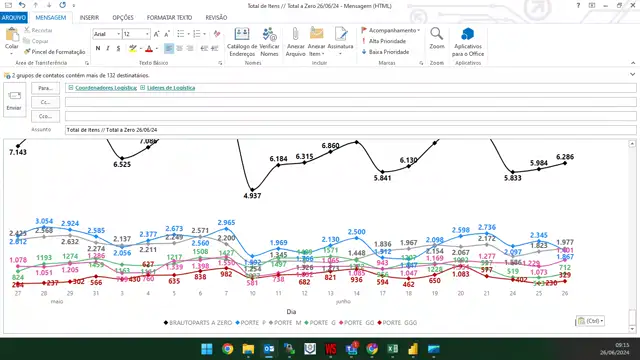Click the paste options (Ctrl) button
This screenshot has width=640, height=360.
tap(590, 321)
